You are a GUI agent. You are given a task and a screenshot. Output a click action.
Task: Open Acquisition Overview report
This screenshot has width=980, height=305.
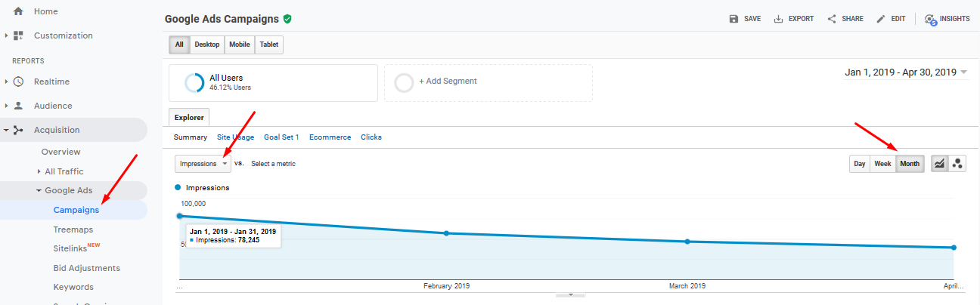click(61, 152)
